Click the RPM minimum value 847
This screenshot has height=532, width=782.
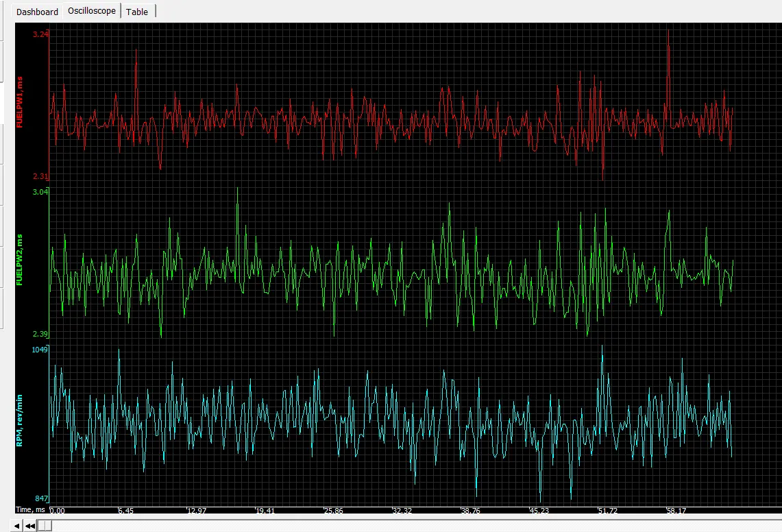(x=41, y=498)
